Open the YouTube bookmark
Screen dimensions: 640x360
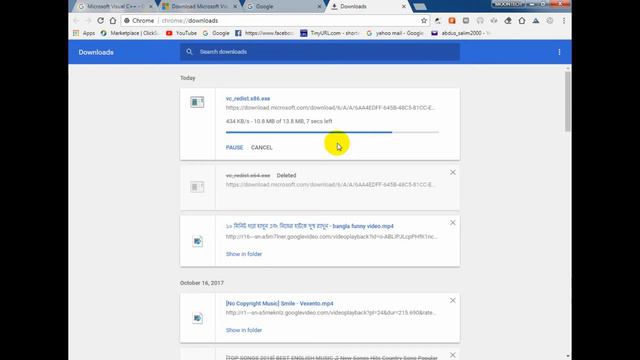tap(181, 33)
